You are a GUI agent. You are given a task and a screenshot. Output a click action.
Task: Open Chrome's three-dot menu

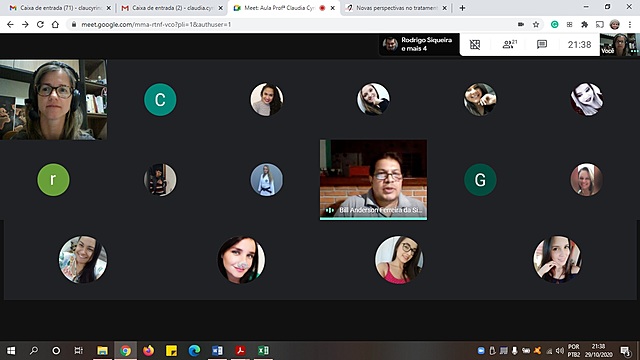tap(630, 24)
